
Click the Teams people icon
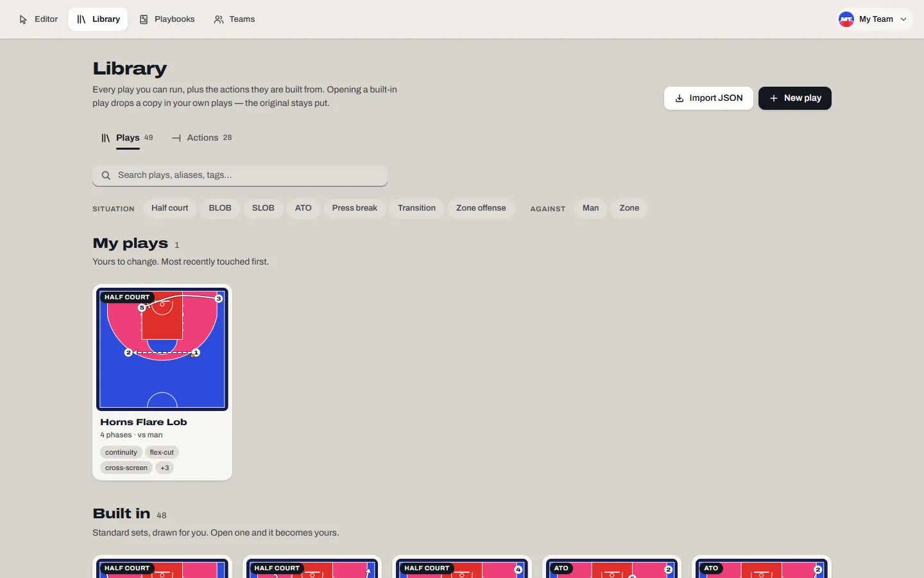[219, 19]
